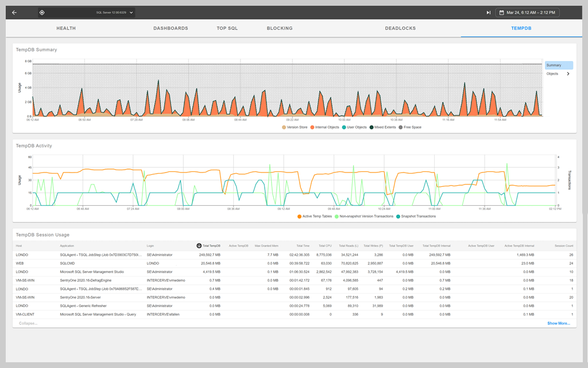This screenshot has height=368, width=588.
Task: Click the target icon beside the server selector
Action: pos(42,12)
